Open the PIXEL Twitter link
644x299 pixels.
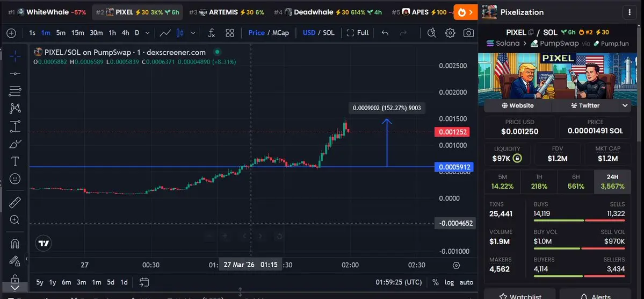(x=585, y=106)
